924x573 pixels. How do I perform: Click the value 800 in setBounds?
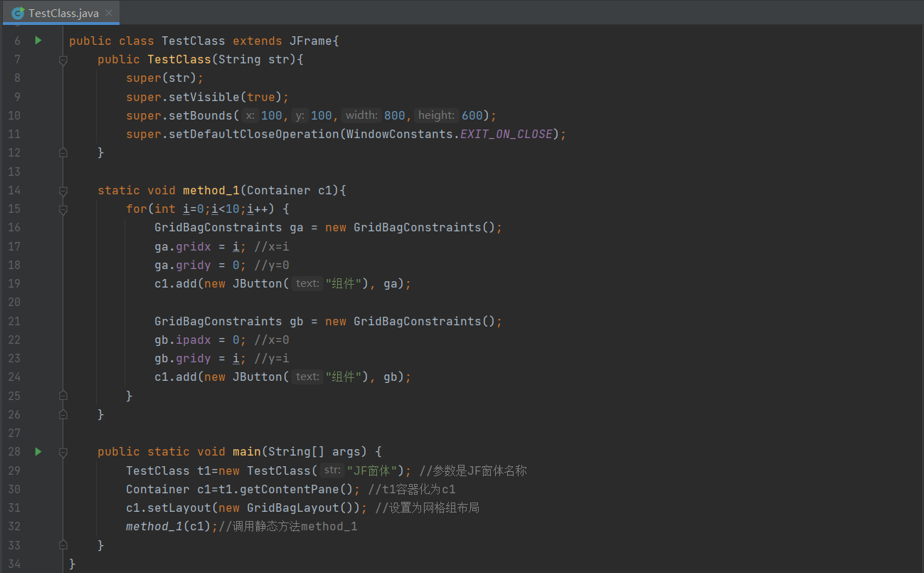(394, 115)
